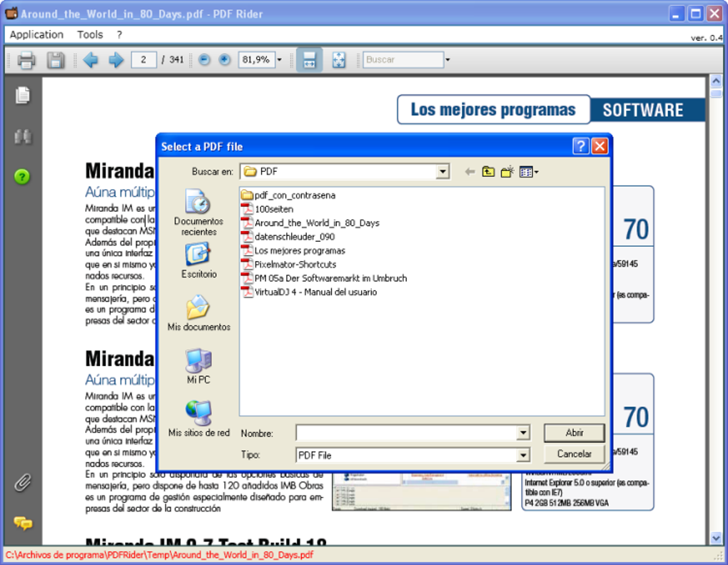
Task: Click the zoom out minus icon
Action: [204, 59]
